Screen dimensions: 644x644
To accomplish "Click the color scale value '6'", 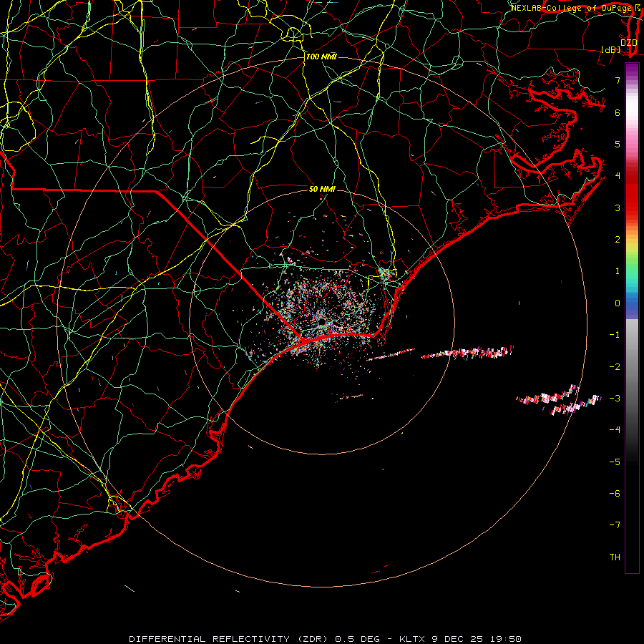I will click(618, 112).
